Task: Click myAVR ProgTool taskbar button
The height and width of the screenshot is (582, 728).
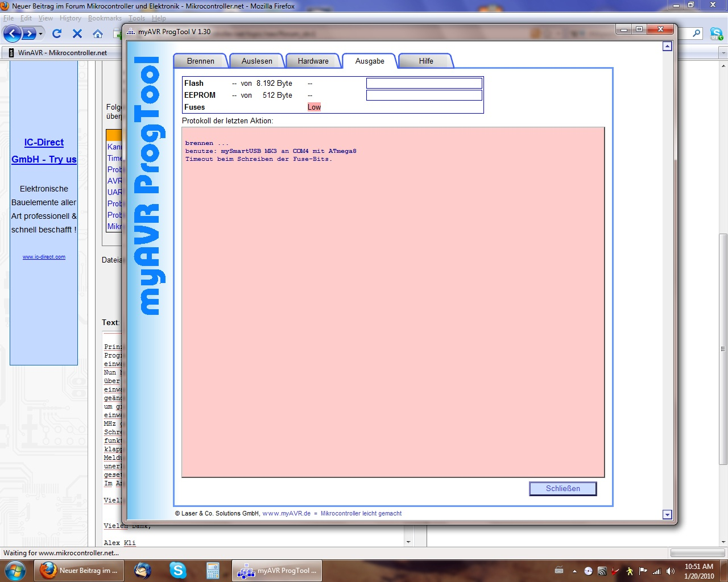Action: click(277, 571)
